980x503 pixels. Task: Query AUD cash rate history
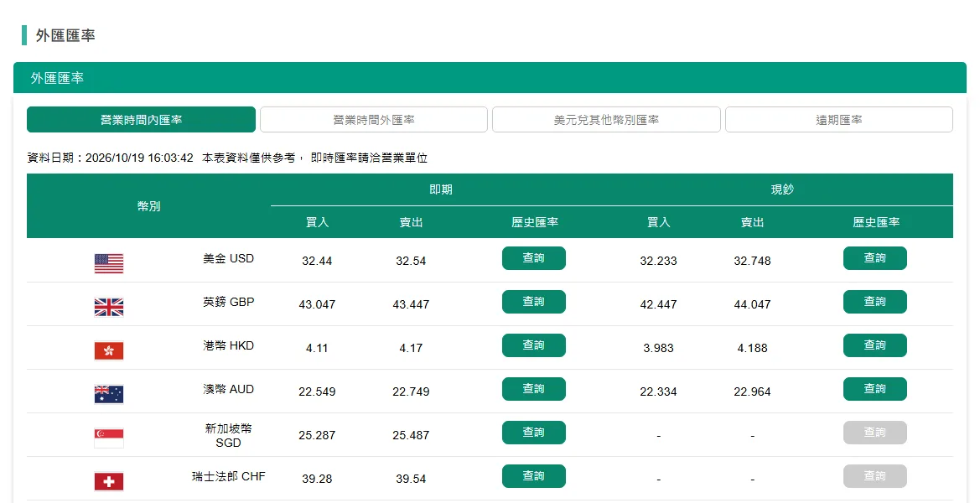[875, 389]
